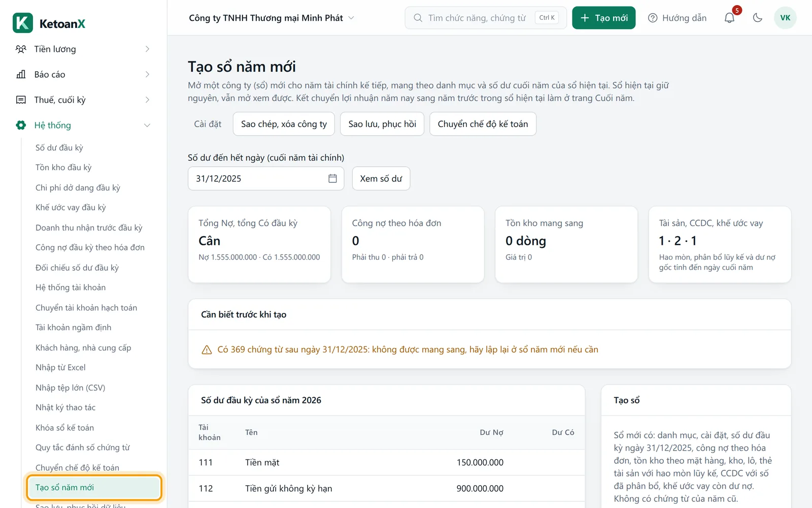Click the search magnifier icon
The image size is (812, 508).
coord(418,18)
